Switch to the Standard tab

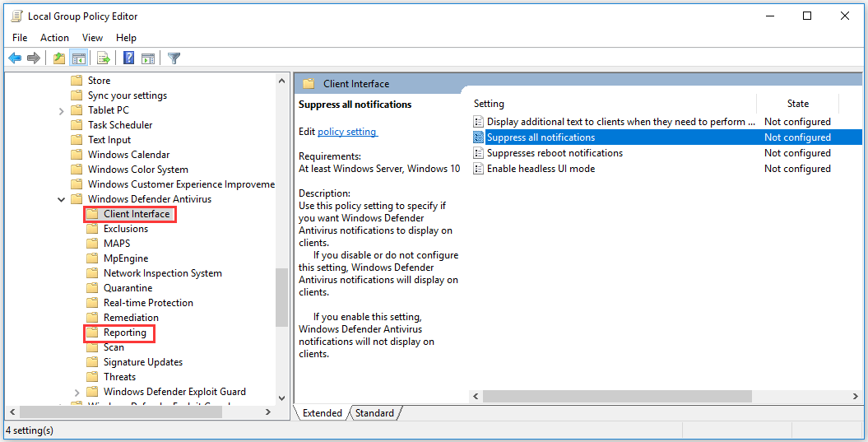(x=375, y=412)
